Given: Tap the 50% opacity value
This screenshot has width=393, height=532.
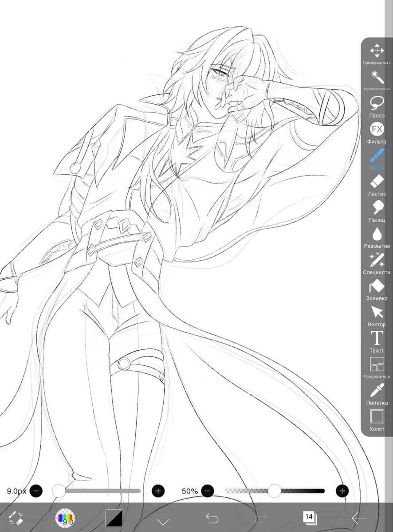Looking at the screenshot, I should [x=190, y=491].
